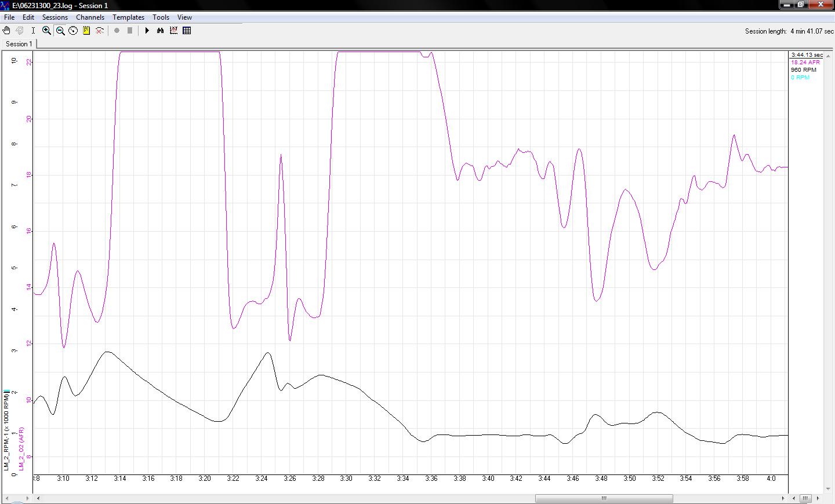Open the gauge view icon
Image resolution: width=835 pixels, height=504 pixels.
tap(73, 31)
